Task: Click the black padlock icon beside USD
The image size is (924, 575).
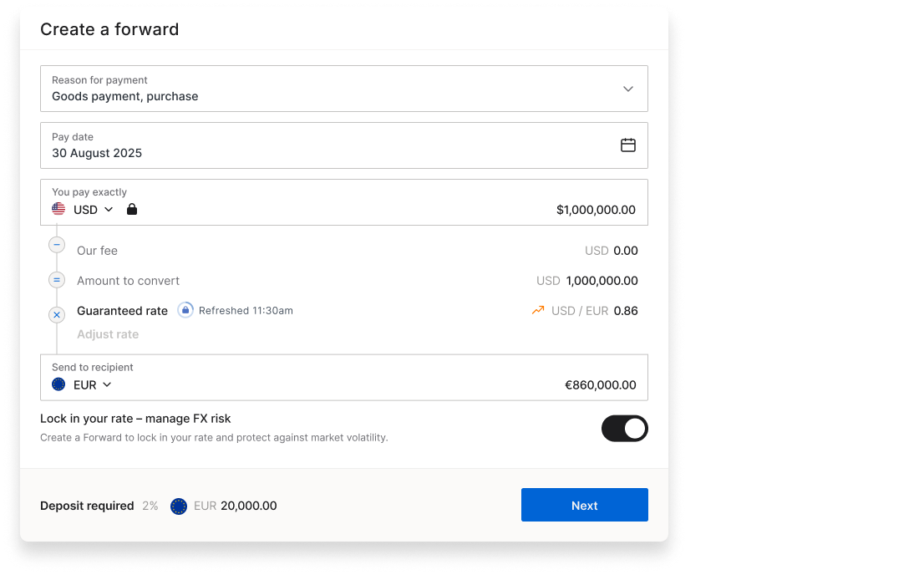Action: (132, 210)
